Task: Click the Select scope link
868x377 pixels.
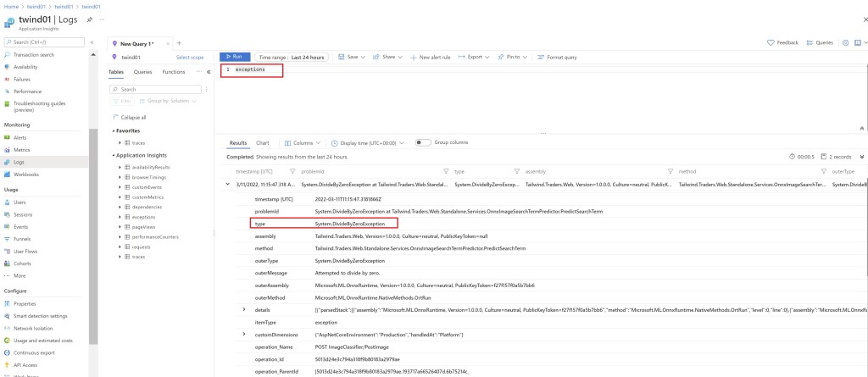Action: [189, 57]
